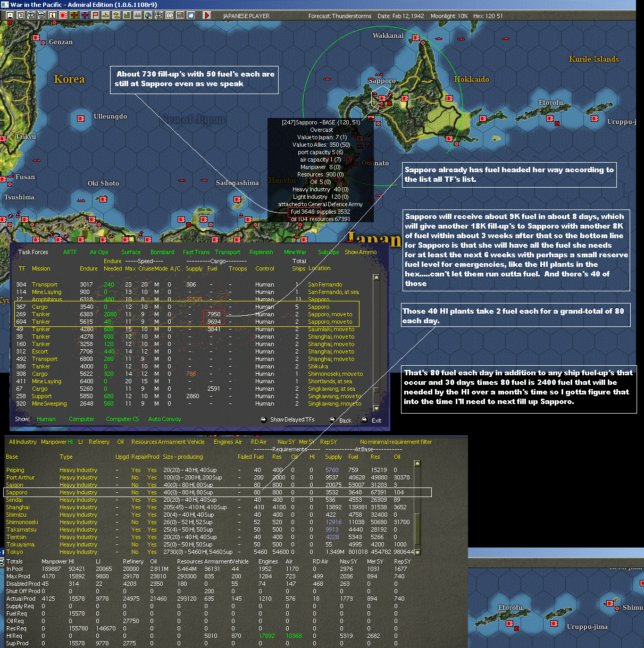644x648 pixels.
Task: Select the Armament industry filter
Action: (x=171, y=442)
